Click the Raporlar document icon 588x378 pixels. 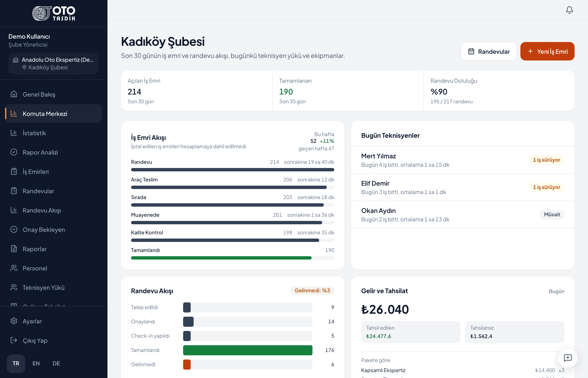pos(14,249)
